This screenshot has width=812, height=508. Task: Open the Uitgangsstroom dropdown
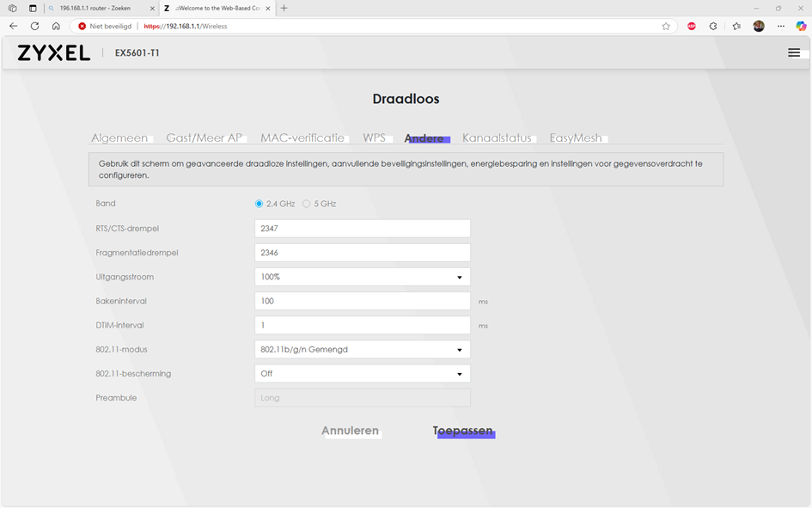pos(363,277)
